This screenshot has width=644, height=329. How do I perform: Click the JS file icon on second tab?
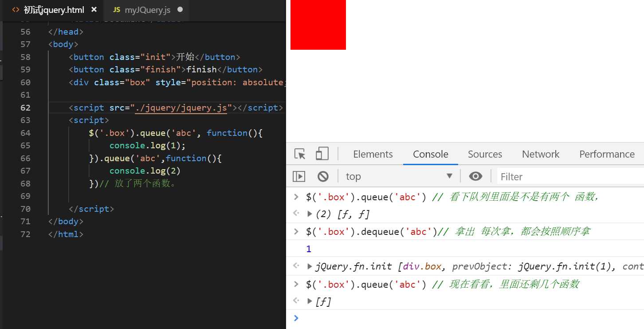pyautogui.click(x=117, y=10)
